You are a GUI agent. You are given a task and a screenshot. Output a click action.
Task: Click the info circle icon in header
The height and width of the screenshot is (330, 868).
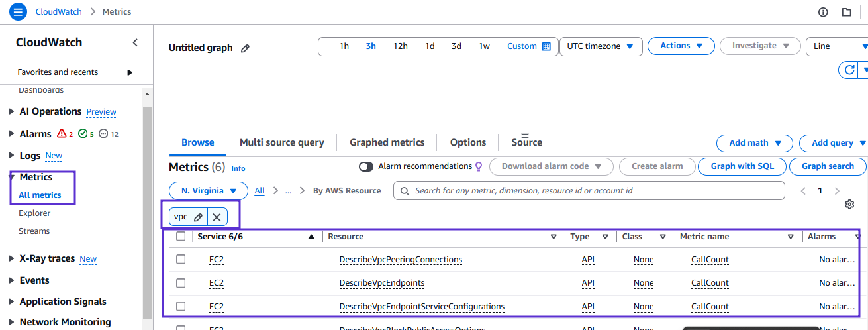[823, 12]
